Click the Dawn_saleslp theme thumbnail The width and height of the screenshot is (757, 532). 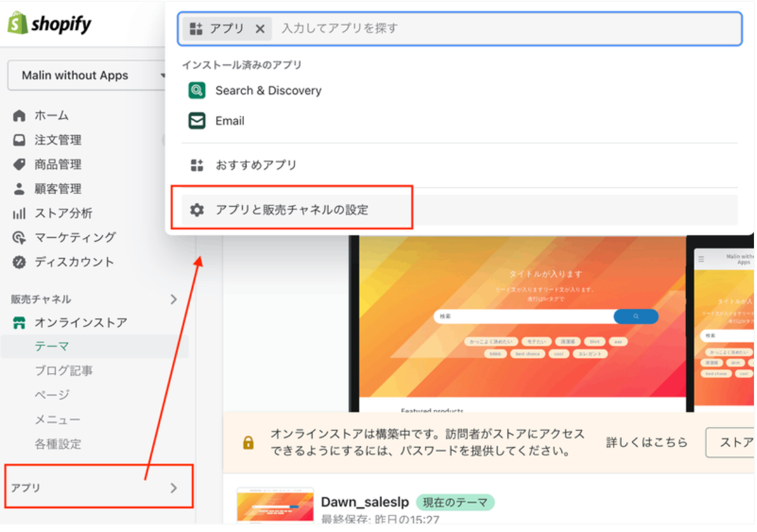[275, 505]
